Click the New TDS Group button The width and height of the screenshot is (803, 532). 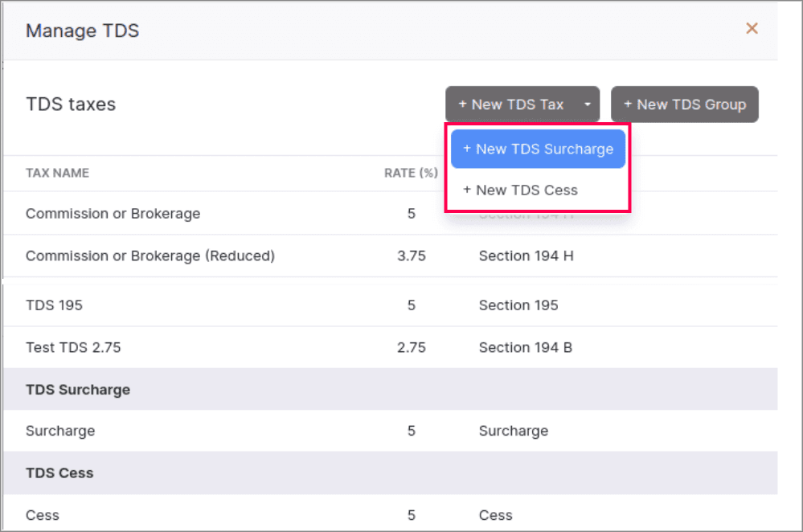(x=684, y=104)
